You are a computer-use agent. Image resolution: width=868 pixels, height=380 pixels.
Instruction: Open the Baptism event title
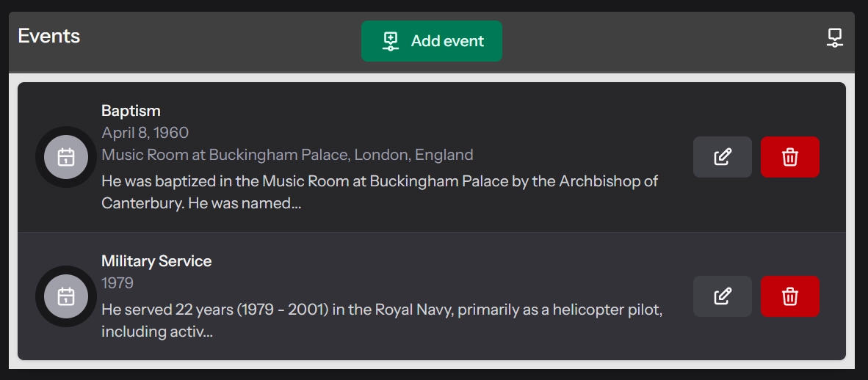[131, 111]
